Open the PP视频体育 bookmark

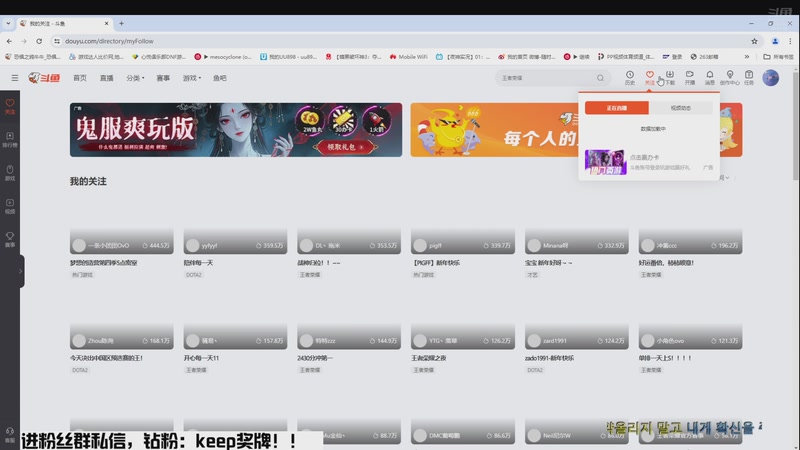click(x=626, y=57)
